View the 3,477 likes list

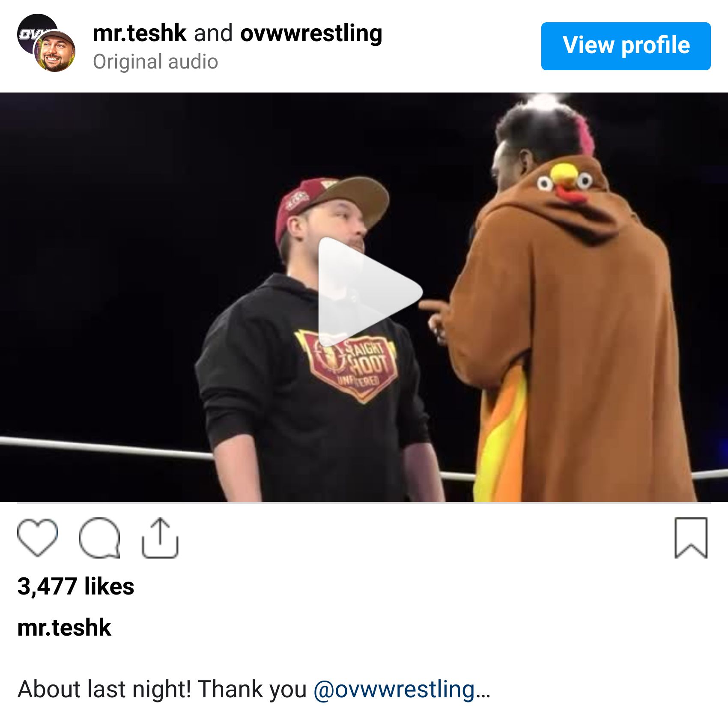76,586
